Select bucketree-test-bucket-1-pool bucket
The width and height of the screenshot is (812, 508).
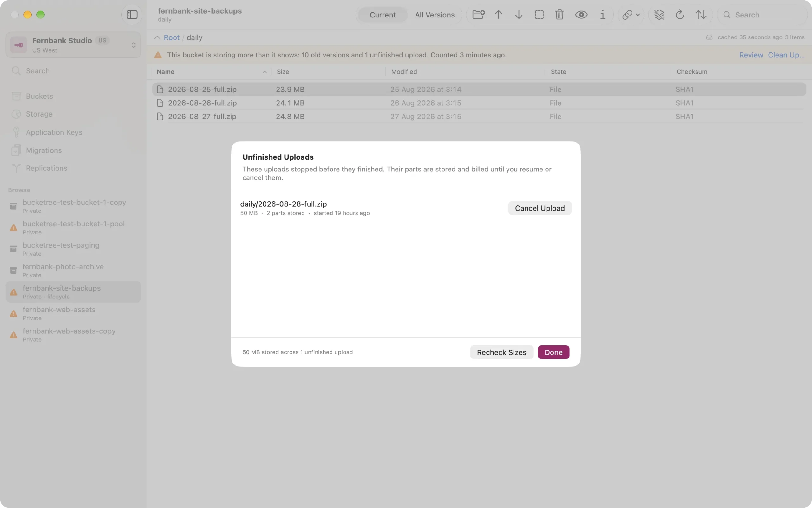(73, 227)
